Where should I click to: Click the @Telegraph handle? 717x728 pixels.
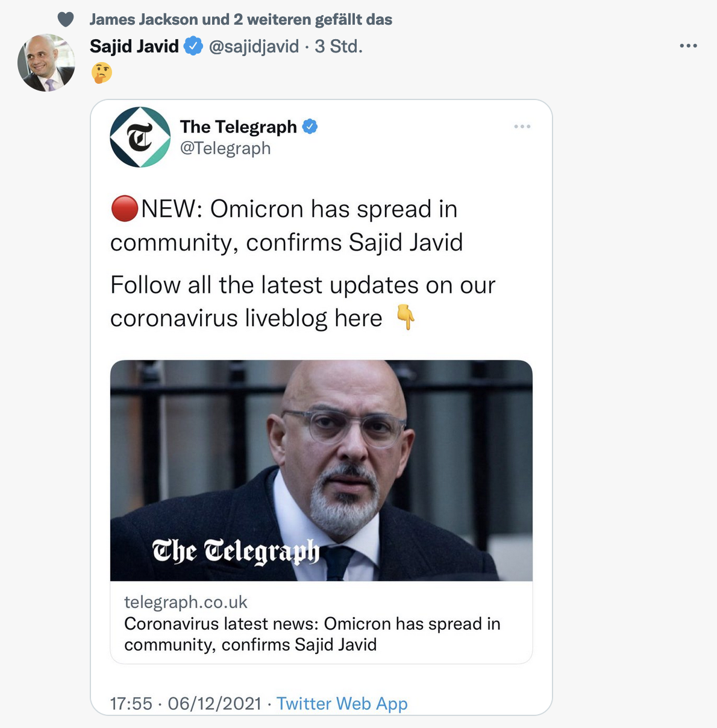(x=227, y=148)
